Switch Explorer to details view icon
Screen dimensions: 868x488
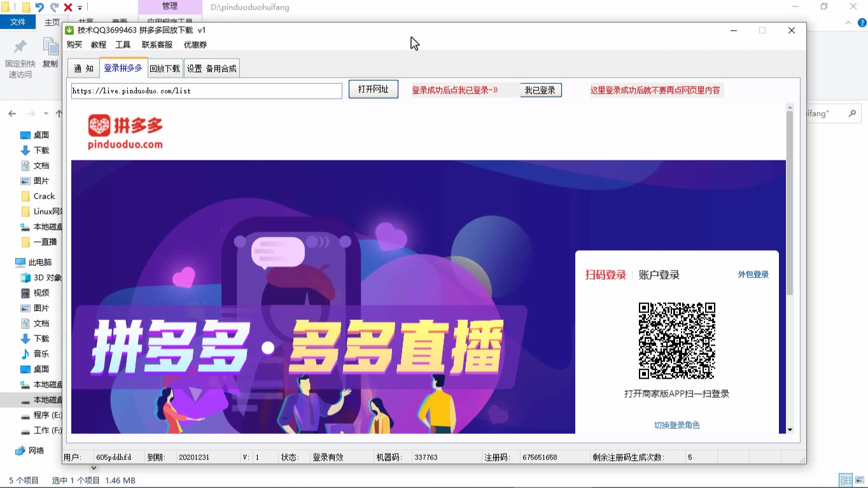click(x=846, y=480)
